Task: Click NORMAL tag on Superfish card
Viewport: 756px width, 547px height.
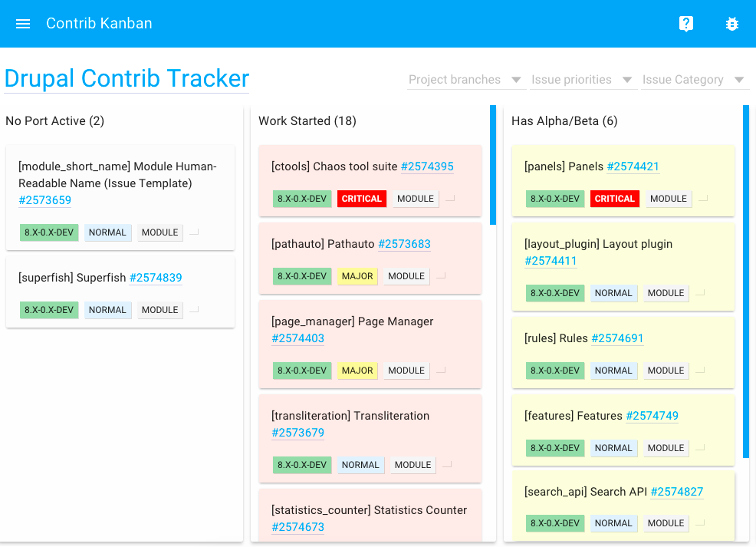Action: [x=107, y=310]
